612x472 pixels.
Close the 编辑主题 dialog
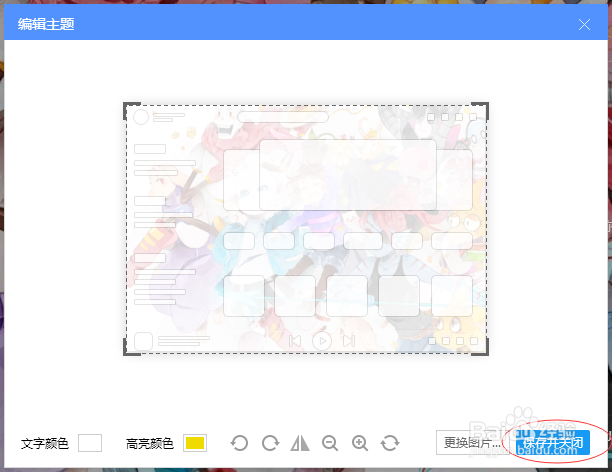tap(584, 25)
